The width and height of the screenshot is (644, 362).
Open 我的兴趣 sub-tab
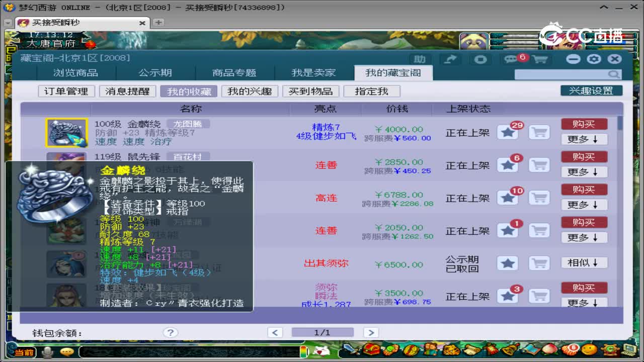tap(250, 91)
